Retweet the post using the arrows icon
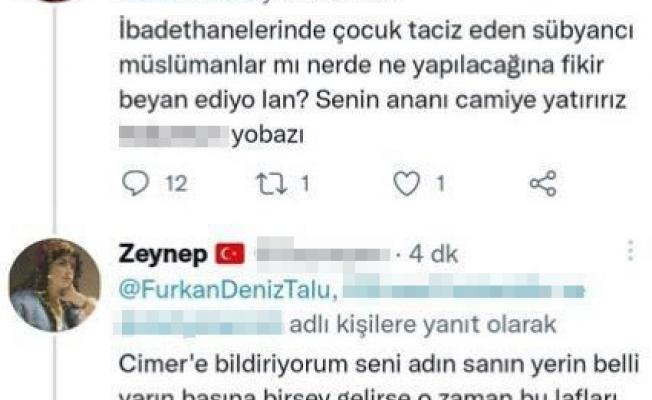The width and height of the screenshot is (652, 400). (272, 184)
